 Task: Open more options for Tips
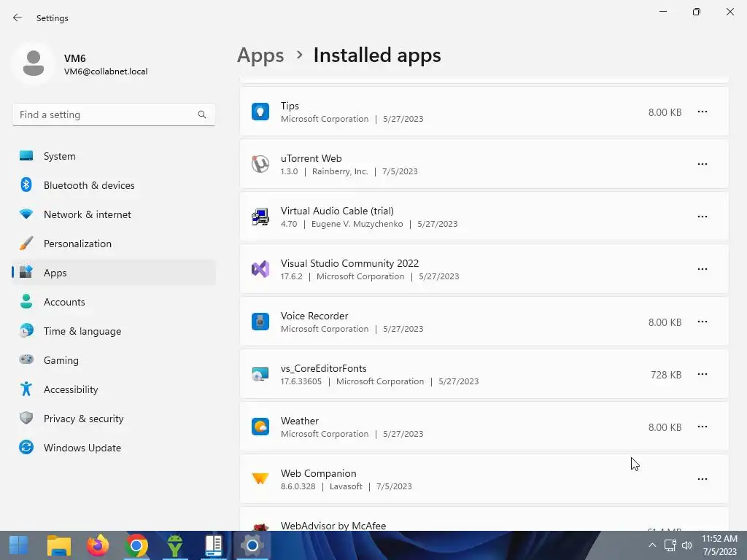(703, 112)
